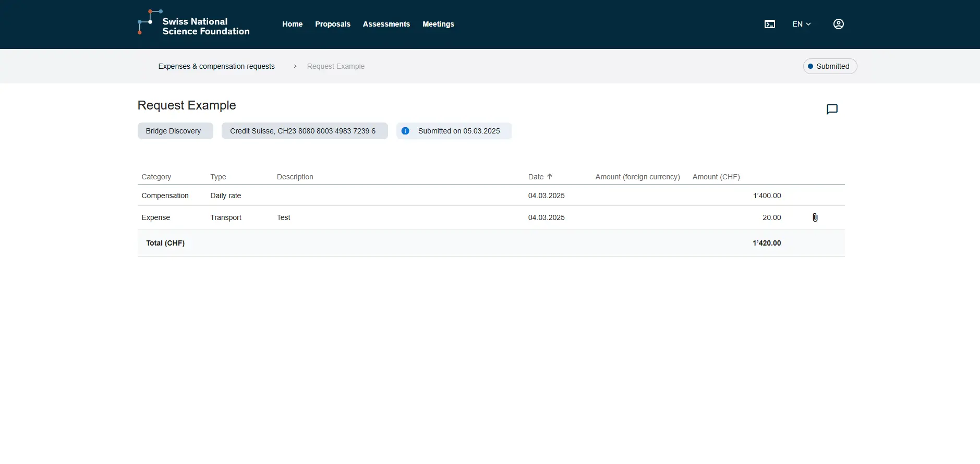
Task: Click the Credit Suisse bank account chip
Action: (304, 131)
